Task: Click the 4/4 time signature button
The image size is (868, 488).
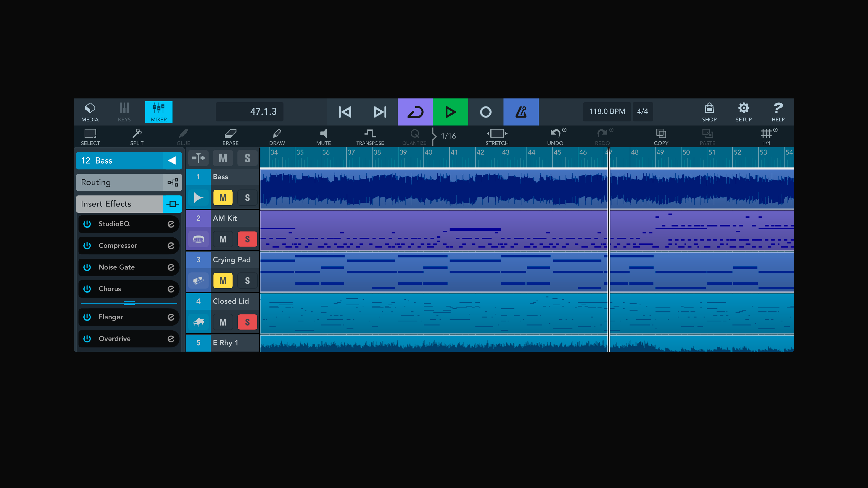Action: click(642, 111)
